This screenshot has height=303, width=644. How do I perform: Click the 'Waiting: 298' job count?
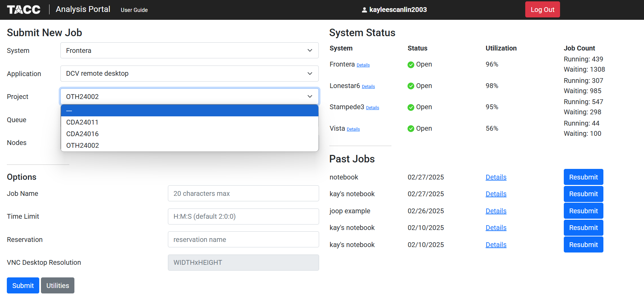click(583, 112)
